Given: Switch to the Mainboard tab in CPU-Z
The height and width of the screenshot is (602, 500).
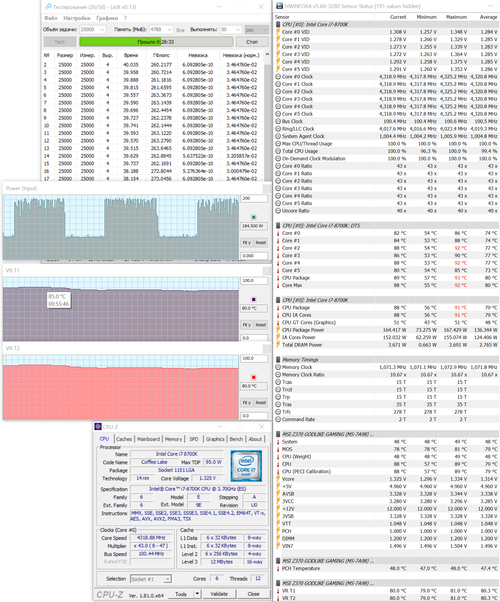Looking at the screenshot, I should [x=148, y=439].
